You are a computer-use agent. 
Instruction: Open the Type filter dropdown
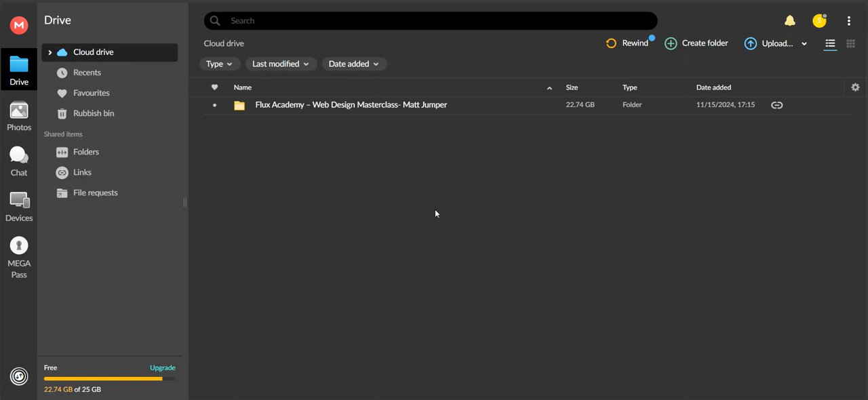tap(219, 64)
